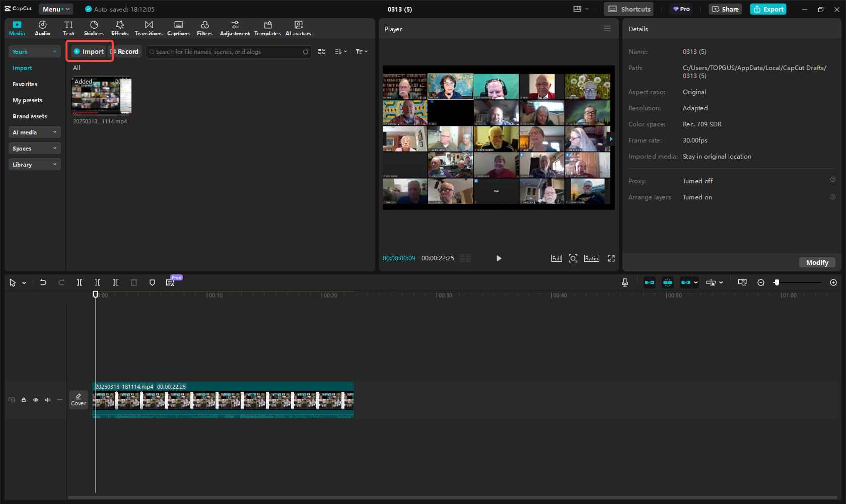Image resolution: width=846 pixels, height=504 pixels.
Task: Open the Transitions panel
Action: [149, 28]
